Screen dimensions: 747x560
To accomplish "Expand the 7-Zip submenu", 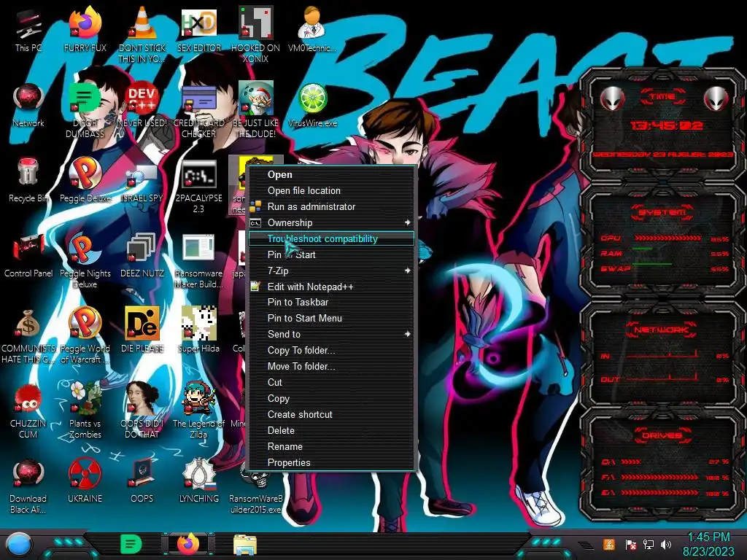I will (332, 271).
